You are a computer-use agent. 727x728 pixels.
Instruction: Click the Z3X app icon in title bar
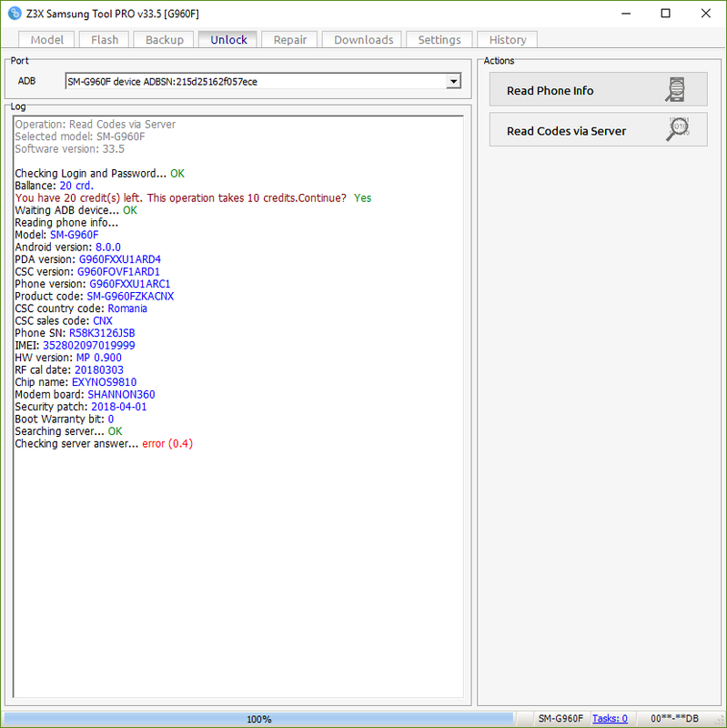click(x=15, y=14)
